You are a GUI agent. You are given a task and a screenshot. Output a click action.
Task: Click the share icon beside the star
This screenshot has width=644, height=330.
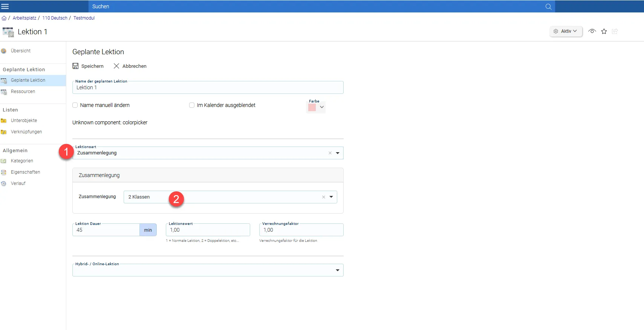615,31
